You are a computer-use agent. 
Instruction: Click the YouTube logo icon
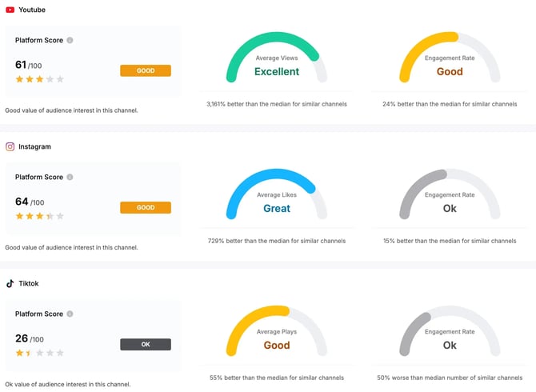(10, 10)
